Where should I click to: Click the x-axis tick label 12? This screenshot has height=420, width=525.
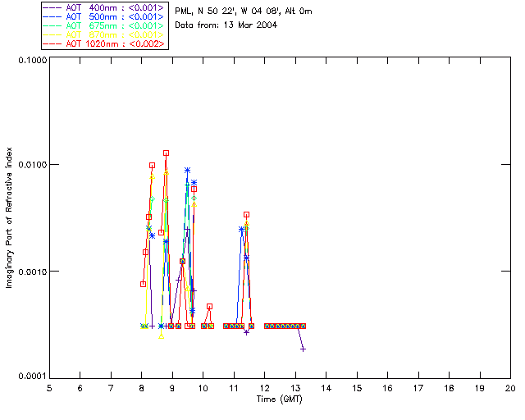click(x=264, y=388)
